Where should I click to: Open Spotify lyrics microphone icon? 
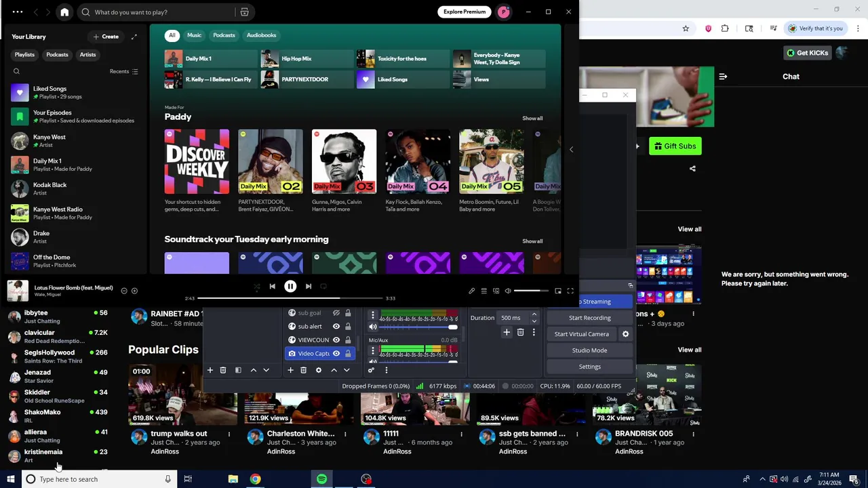click(471, 291)
